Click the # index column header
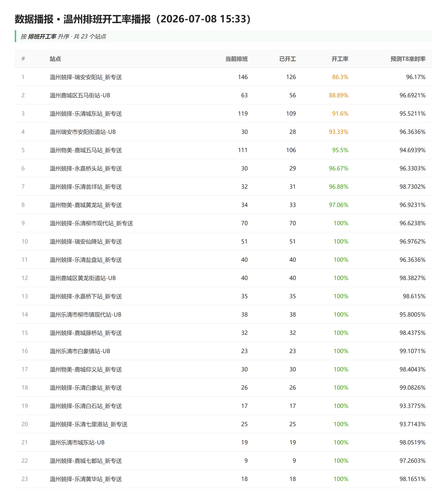 23,59
